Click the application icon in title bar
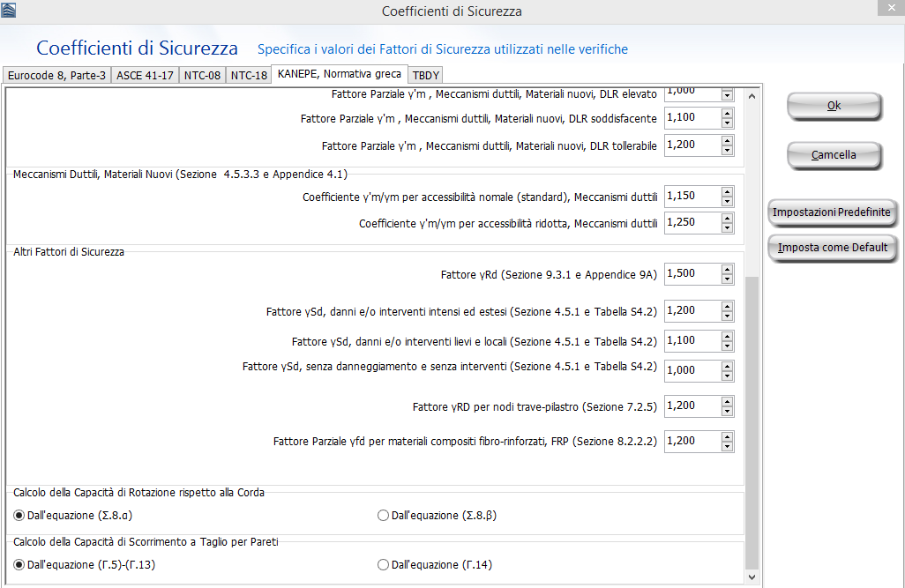The width and height of the screenshot is (905, 588). [x=9, y=11]
